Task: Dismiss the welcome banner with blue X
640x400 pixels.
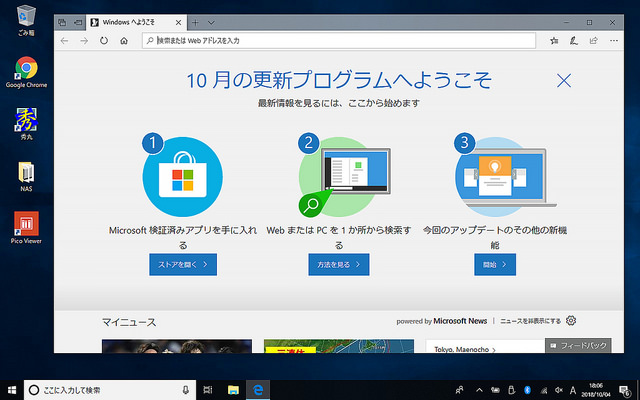Action: (x=564, y=80)
